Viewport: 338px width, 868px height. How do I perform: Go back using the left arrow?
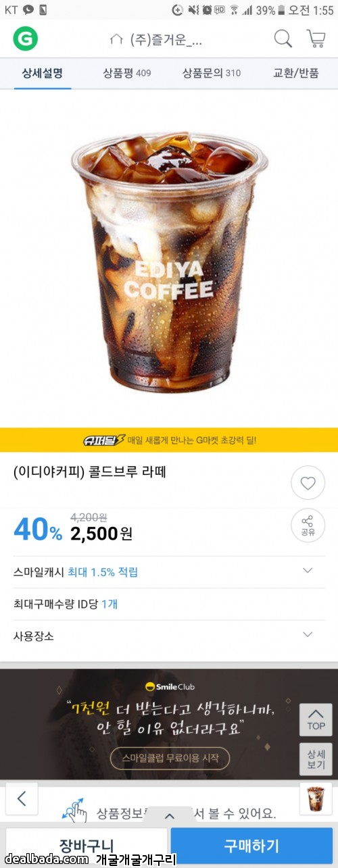22,798
